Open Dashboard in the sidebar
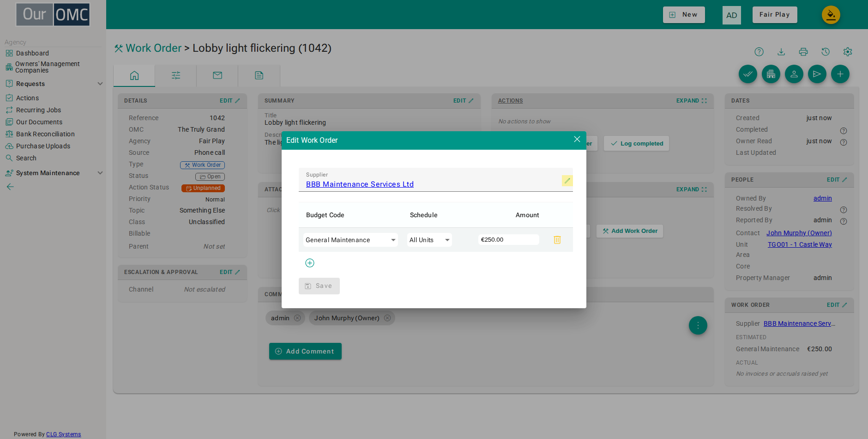Viewport: 868px width, 439px height. [32, 53]
